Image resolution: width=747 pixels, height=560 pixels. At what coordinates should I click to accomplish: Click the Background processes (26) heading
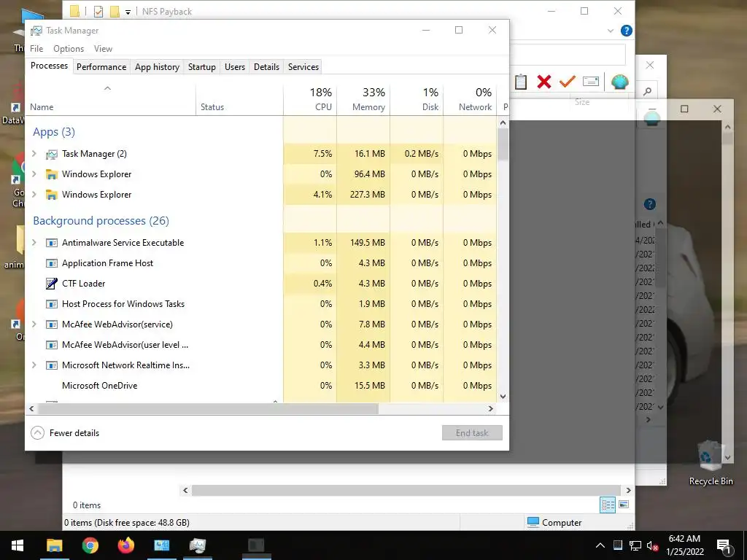(101, 220)
